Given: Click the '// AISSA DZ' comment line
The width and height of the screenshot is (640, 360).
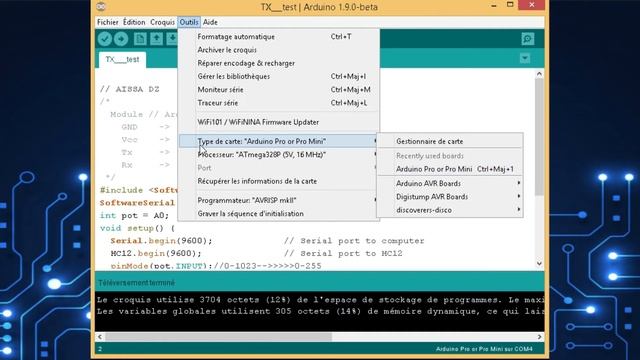Looking at the screenshot, I should click(130, 89).
